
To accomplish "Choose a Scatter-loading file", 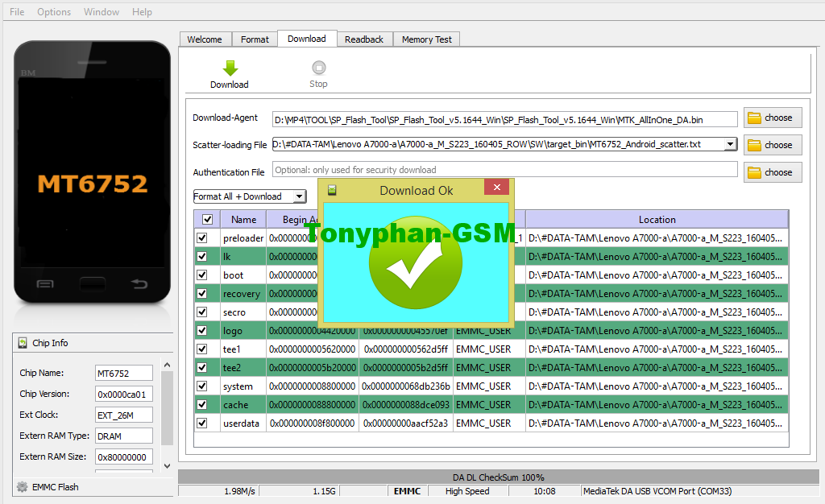I will pos(773,145).
